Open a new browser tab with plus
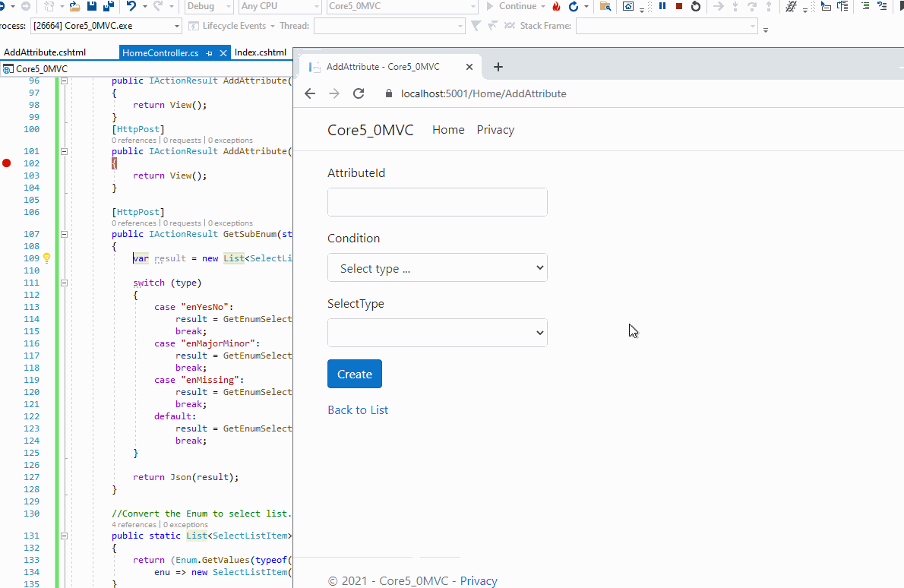The image size is (904, 588). click(x=498, y=67)
